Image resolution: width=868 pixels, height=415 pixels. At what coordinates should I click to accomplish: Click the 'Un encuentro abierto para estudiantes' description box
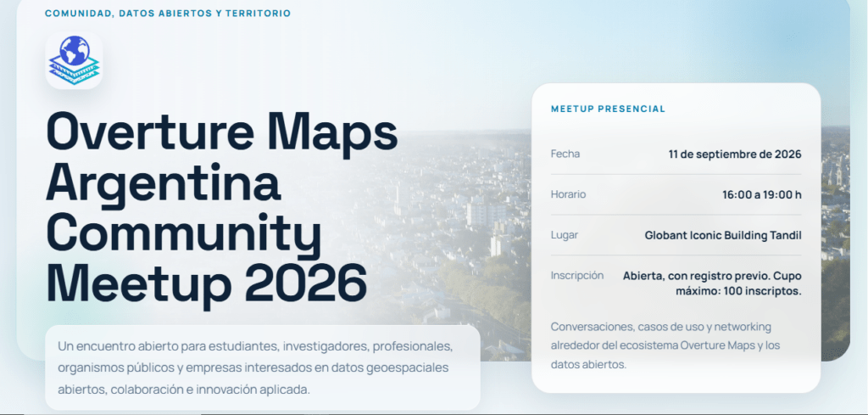click(x=263, y=368)
